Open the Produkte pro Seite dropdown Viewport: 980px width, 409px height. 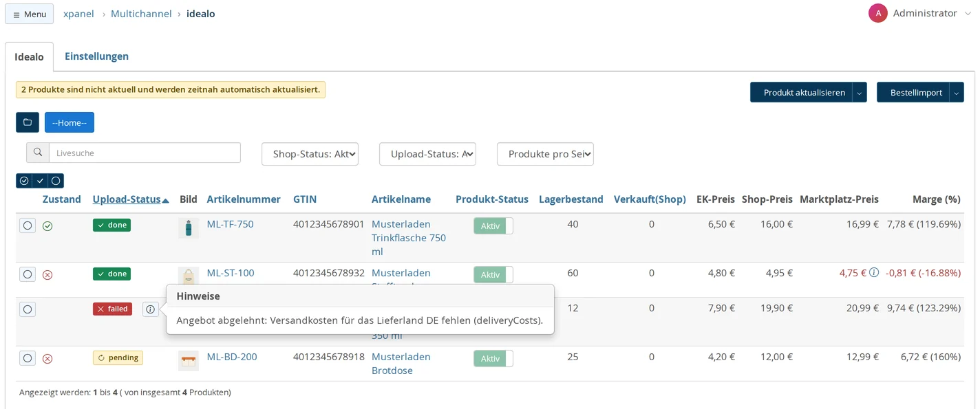pos(545,154)
